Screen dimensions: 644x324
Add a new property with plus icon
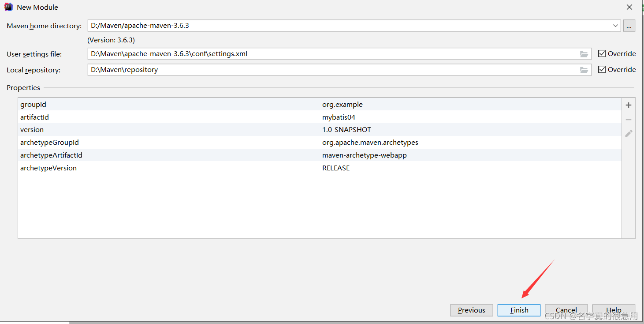tap(629, 105)
